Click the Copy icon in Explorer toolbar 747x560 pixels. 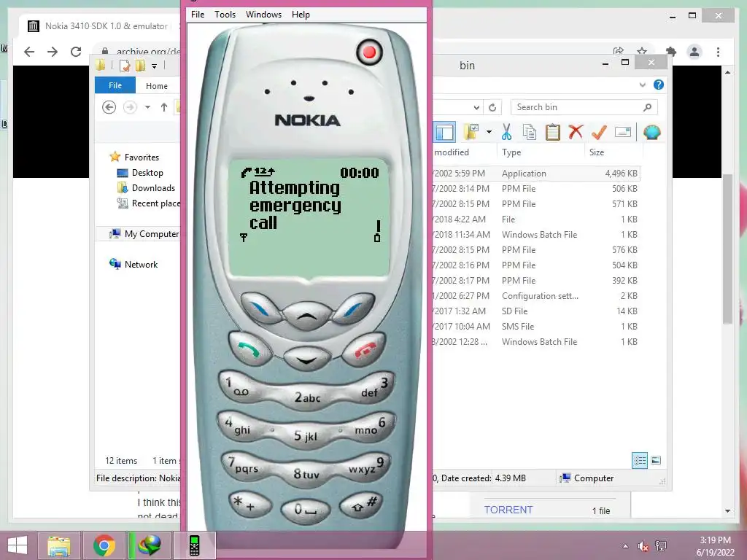coord(530,132)
